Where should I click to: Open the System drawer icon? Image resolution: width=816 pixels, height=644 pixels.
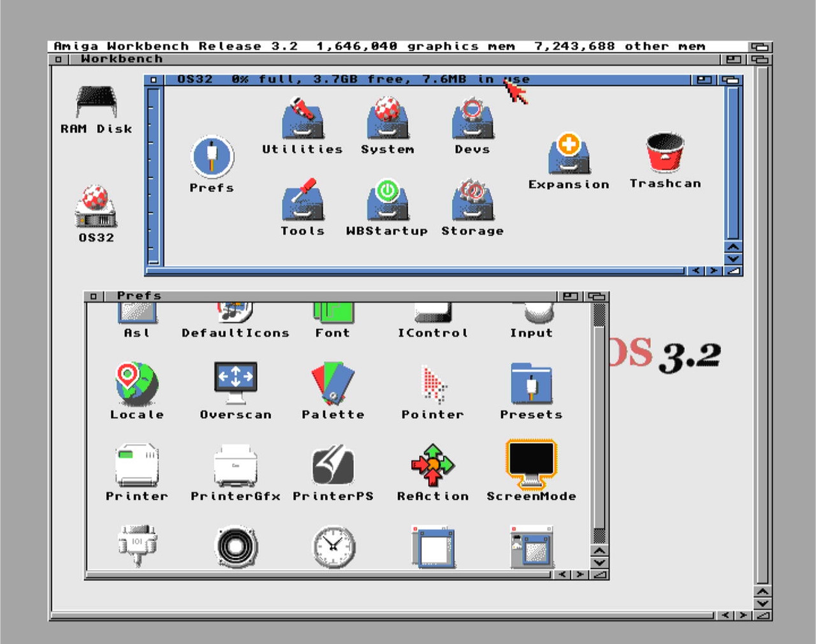pos(388,118)
